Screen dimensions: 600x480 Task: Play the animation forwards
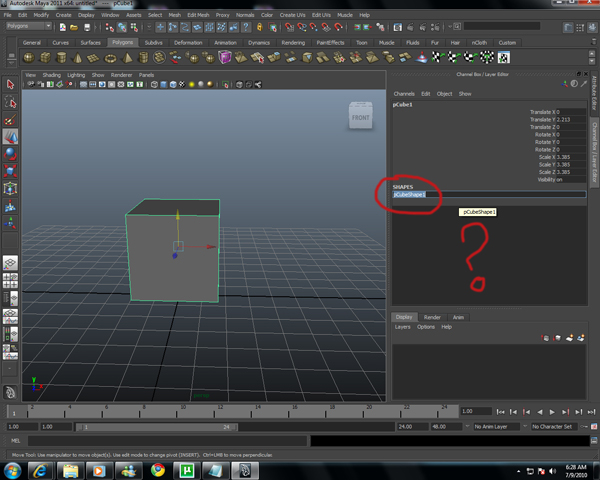coord(552,412)
